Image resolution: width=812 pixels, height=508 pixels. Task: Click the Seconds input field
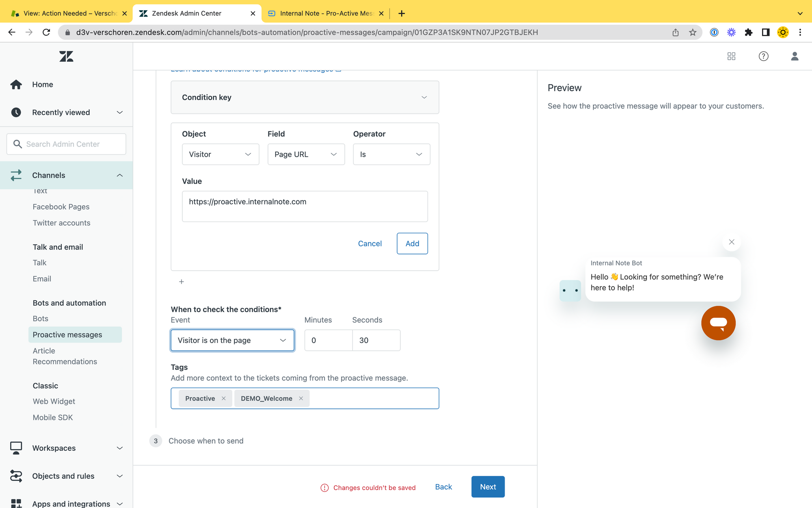(376, 340)
